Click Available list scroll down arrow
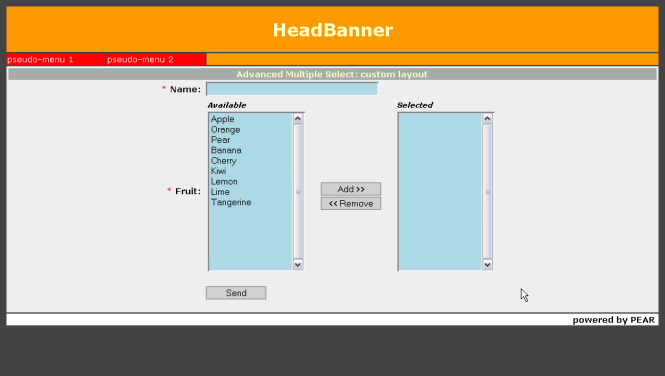 (298, 265)
